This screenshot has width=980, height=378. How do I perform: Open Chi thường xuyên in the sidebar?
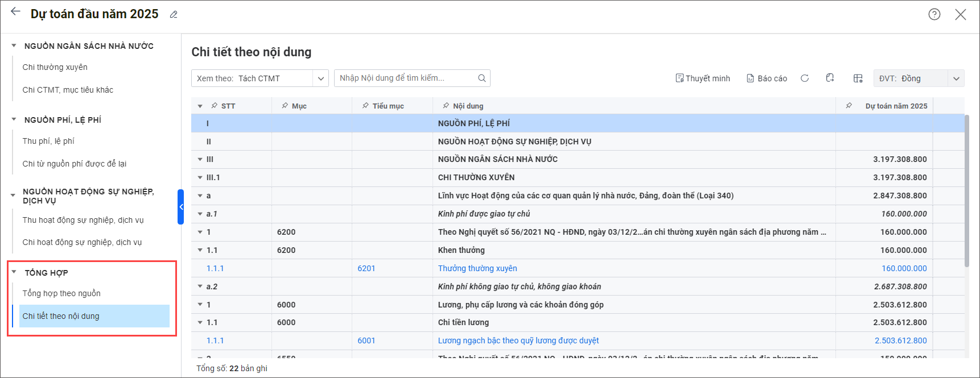pos(55,67)
